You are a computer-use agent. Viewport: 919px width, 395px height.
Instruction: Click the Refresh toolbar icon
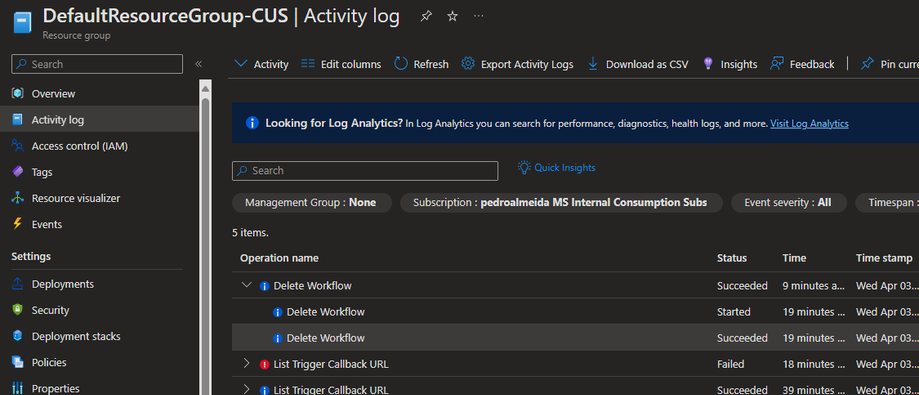[421, 64]
